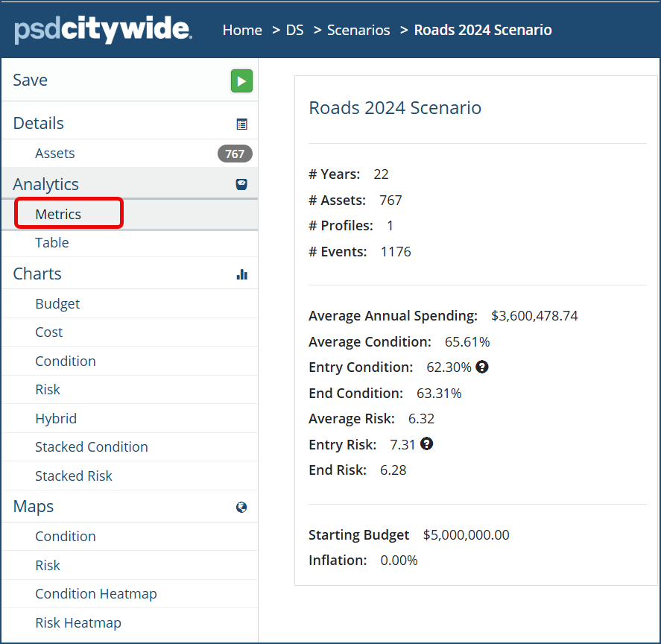Image resolution: width=661 pixels, height=644 pixels.
Task: Click the 767 assets count badge
Action: pos(235,154)
